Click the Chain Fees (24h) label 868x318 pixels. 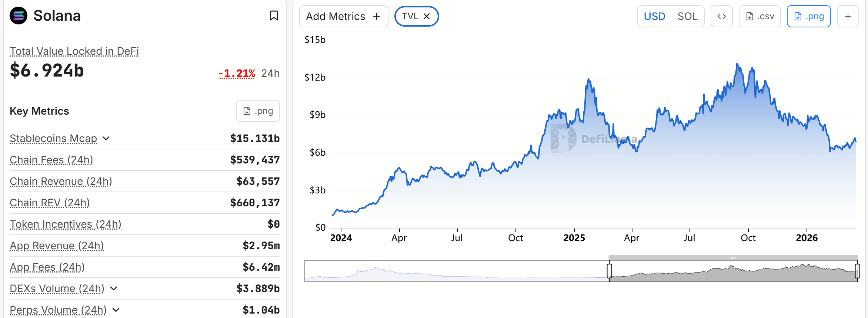coord(51,160)
